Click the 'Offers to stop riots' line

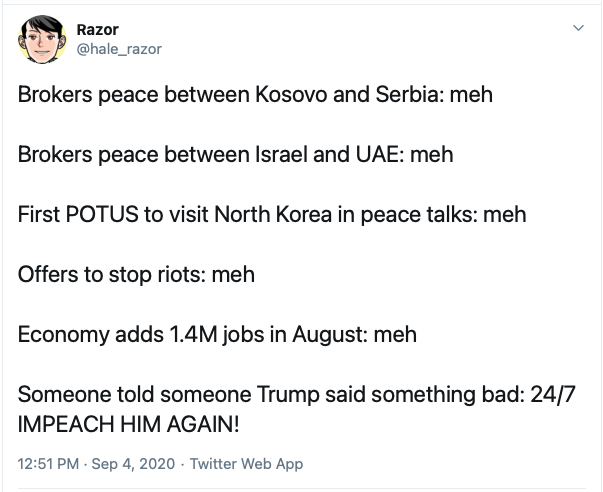pos(136,274)
